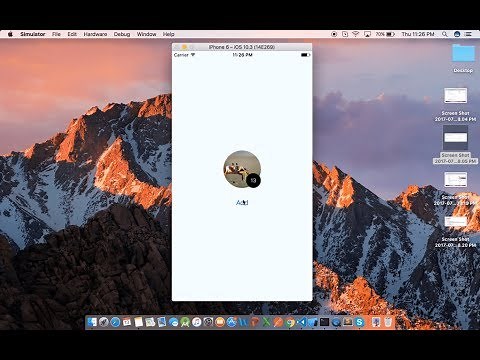480x360 pixels.
Task: Open Terminal from the dock
Action: point(325,322)
